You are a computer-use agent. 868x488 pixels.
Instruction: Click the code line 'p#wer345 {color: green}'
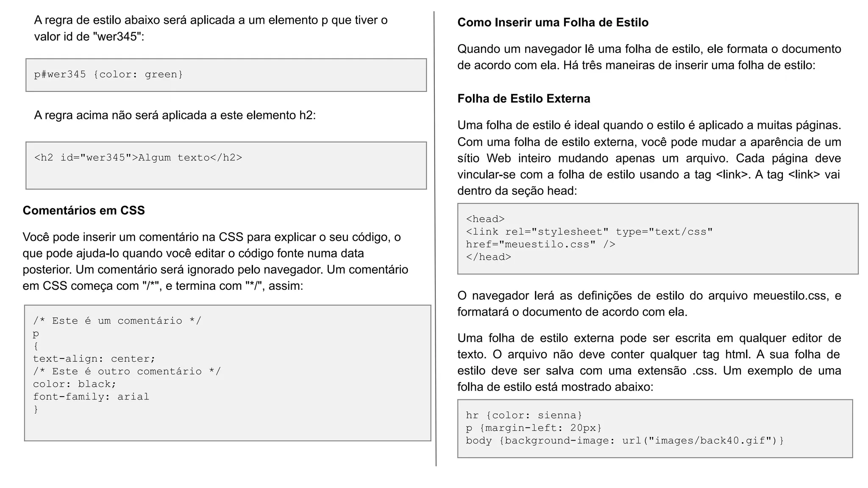108,75
